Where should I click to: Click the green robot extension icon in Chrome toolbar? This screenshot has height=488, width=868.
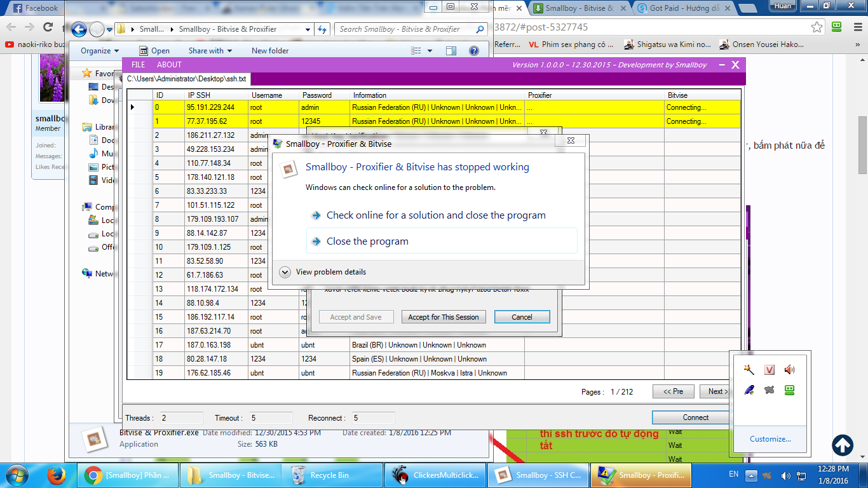pos(837,27)
